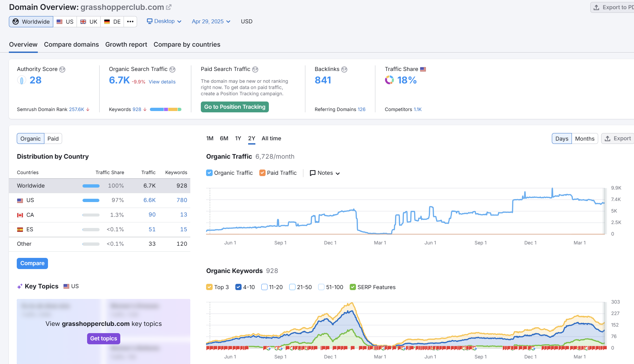Open more countries ellipsis menu
634x364 pixels.
pyautogui.click(x=130, y=22)
